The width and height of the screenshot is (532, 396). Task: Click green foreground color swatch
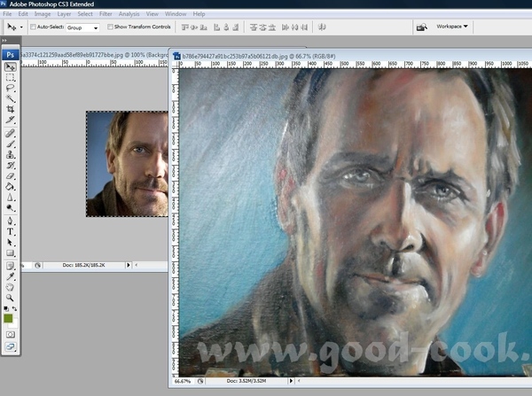pos(8,318)
